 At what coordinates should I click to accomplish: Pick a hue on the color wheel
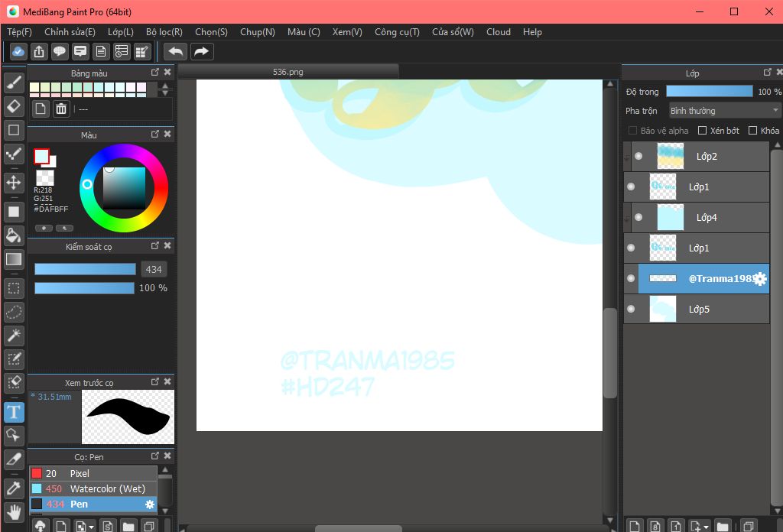[x=124, y=187]
